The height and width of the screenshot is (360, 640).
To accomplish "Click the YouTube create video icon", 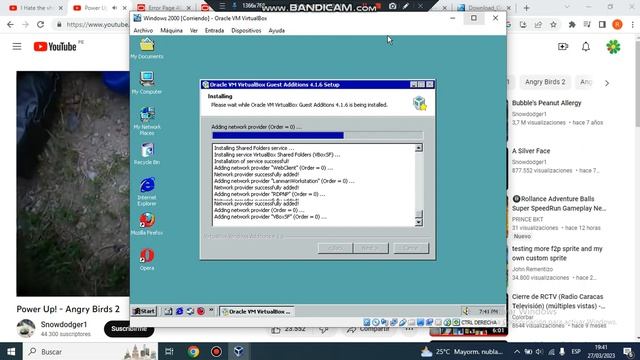I will [563, 47].
